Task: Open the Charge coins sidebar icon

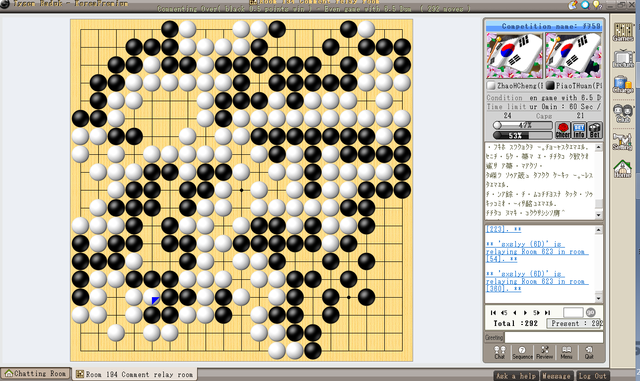Action: point(623,85)
